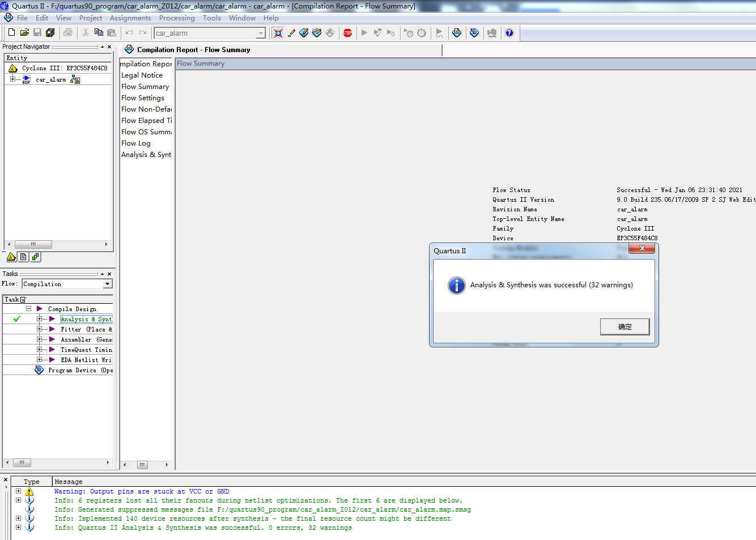Click the Task header checkmark box
The image size is (756, 540).
[23, 299]
